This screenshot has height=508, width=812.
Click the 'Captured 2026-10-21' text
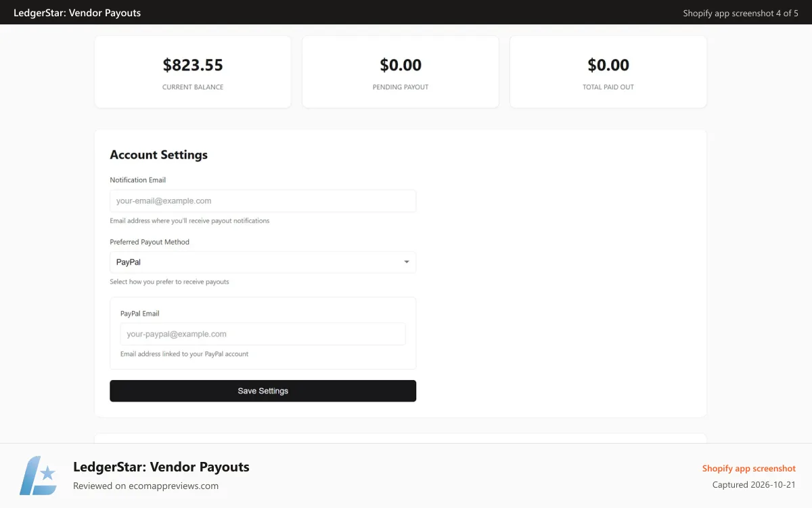[x=754, y=485]
